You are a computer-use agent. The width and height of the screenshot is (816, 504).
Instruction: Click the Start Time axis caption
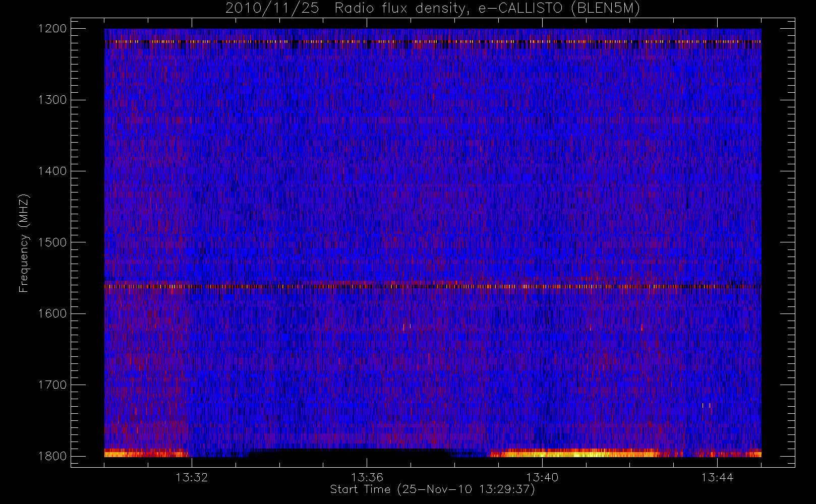click(x=432, y=489)
